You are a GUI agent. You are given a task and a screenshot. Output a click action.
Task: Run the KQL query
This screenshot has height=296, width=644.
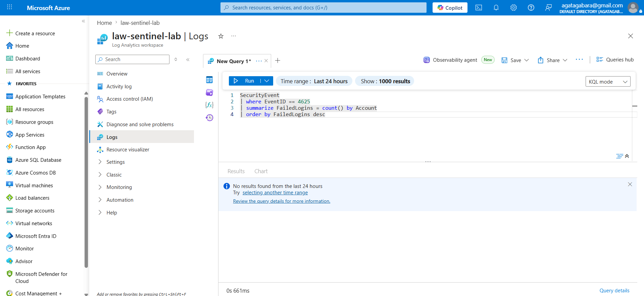coord(245,81)
